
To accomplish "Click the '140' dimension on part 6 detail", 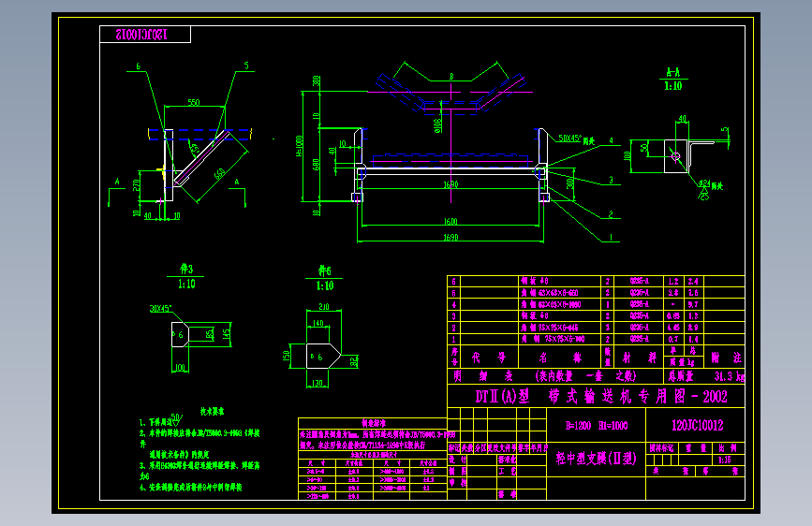I will [318, 324].
